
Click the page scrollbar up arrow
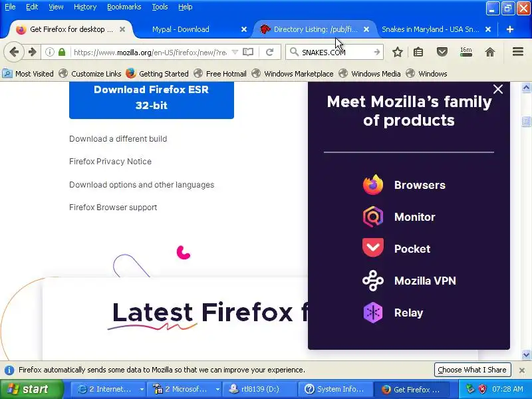(x=526, y=88)
